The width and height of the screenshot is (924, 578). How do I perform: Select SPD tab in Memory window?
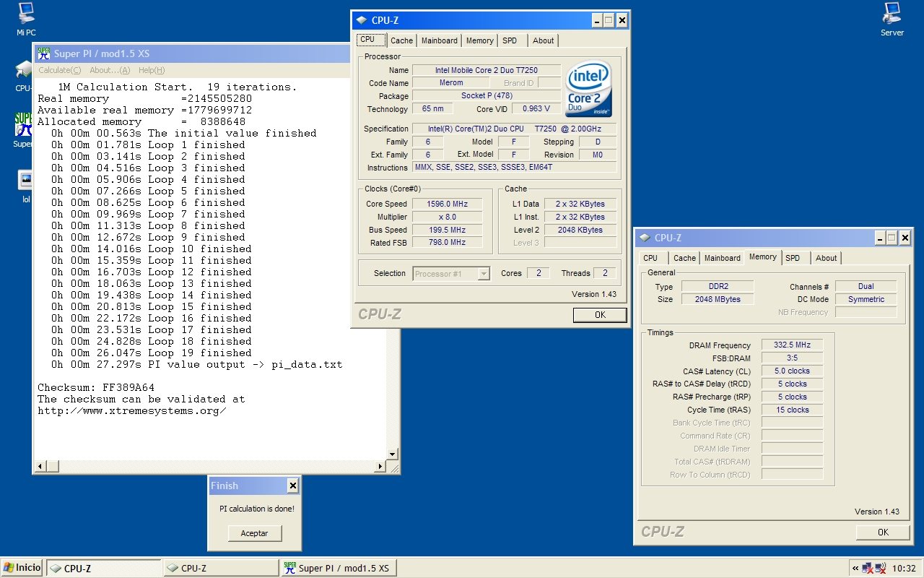793,258
